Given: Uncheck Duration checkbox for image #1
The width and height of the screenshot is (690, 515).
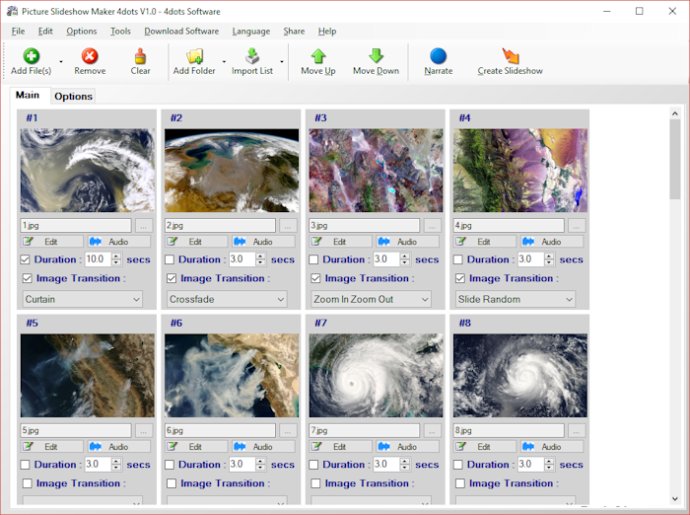Looking at the screenshot, I should tap(25, 260).
